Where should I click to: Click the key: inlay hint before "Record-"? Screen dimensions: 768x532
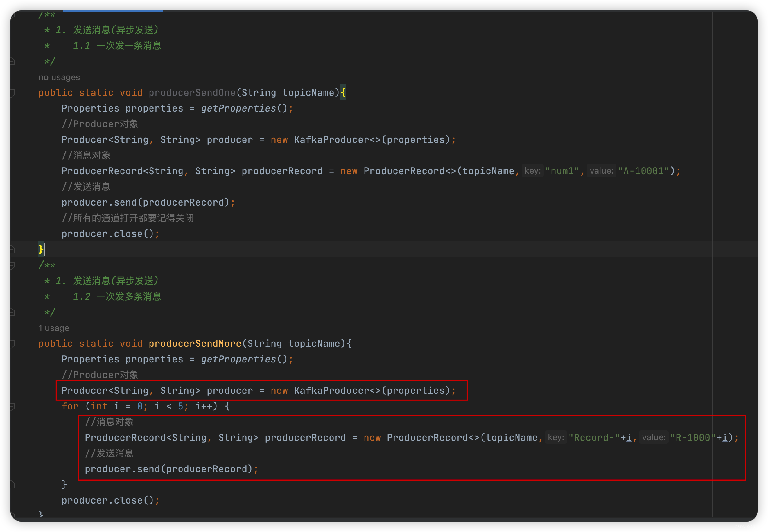[x=556, y=437]
